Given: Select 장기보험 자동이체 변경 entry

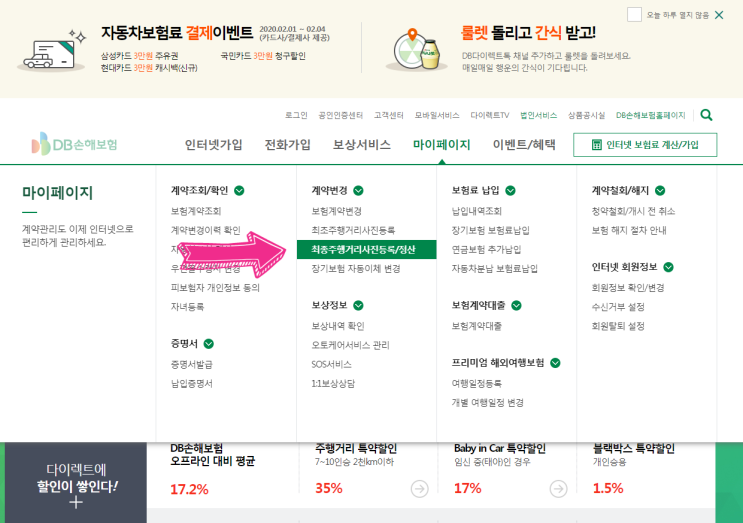Looking at the screenshot, I should click(x=356, y=269).
